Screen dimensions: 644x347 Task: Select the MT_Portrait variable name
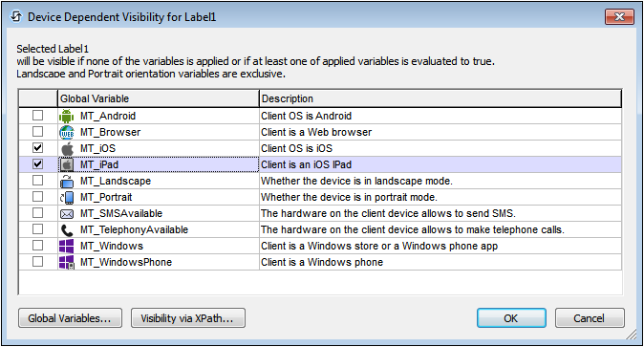click(106, 197)
